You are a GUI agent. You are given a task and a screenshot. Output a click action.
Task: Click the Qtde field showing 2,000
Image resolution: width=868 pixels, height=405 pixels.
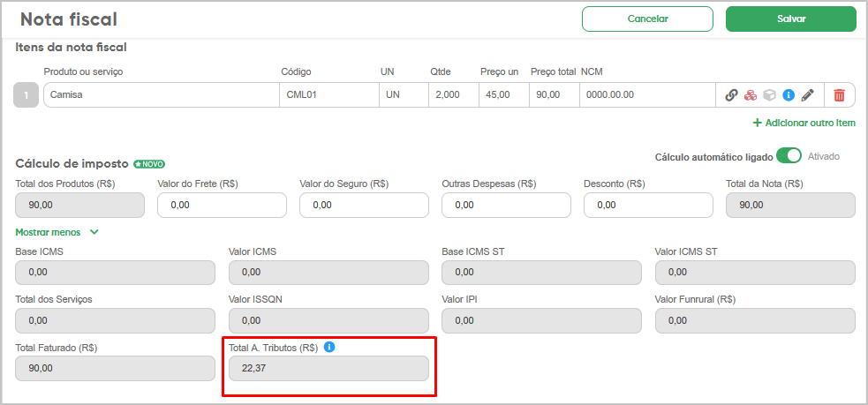pyautogui.click(x=453, y=94)
